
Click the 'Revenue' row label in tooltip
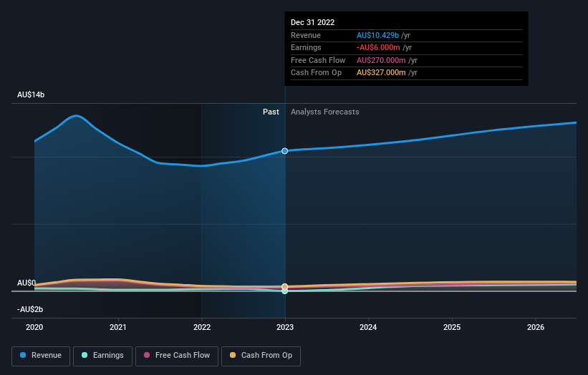click(306, 35)
